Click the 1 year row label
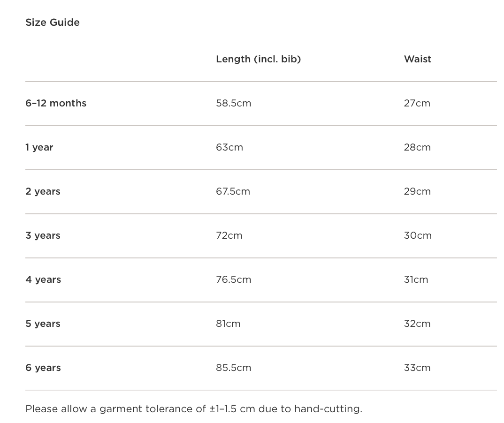Image resolution: width=504 pixels, height=423 pixels. tap(39, 147)
